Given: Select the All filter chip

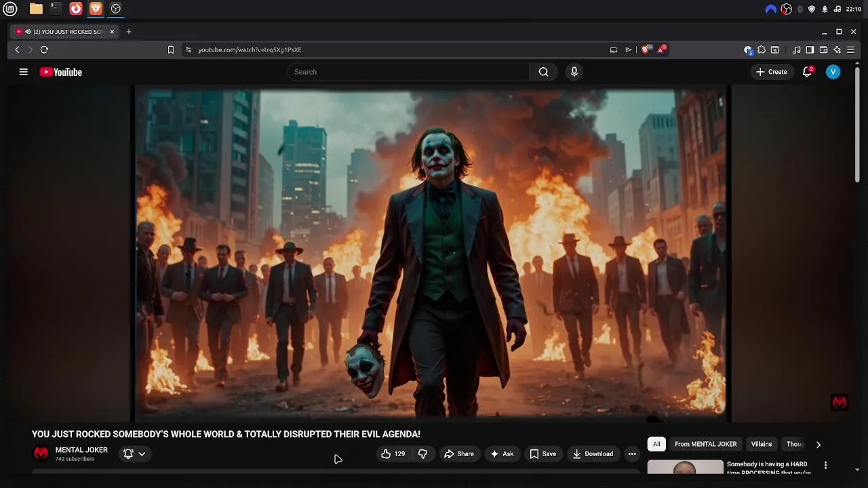Looking at the screenshot, I should pos(656,445).
